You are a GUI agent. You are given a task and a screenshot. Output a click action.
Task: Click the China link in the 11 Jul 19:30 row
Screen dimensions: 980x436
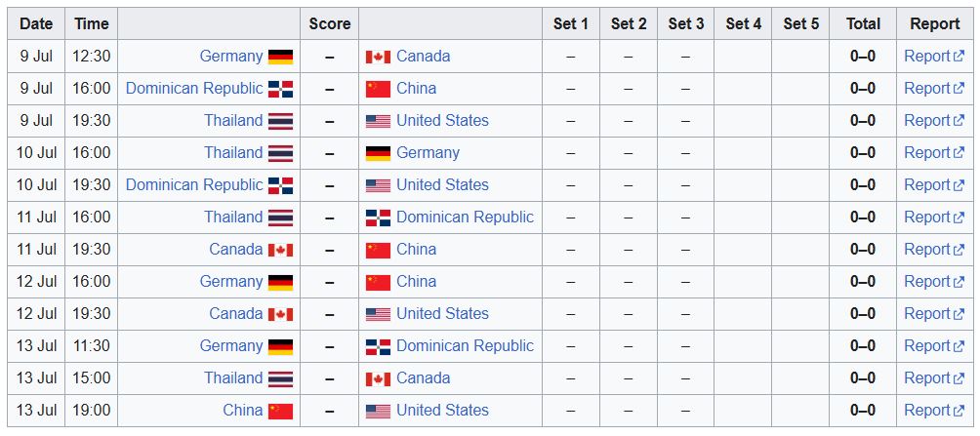(x=416, y=250)
